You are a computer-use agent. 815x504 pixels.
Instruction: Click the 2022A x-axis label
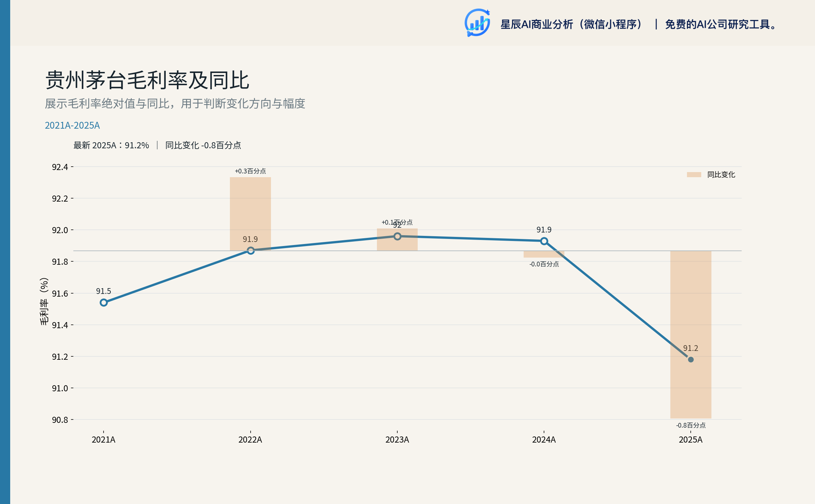coord(250,440)
